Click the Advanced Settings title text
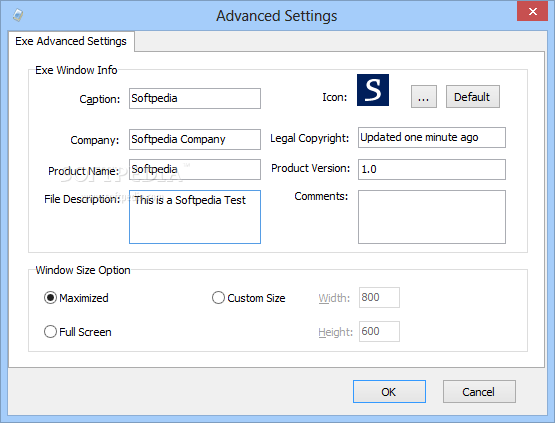This screenshot has height=423, width=555. point(277,16)
